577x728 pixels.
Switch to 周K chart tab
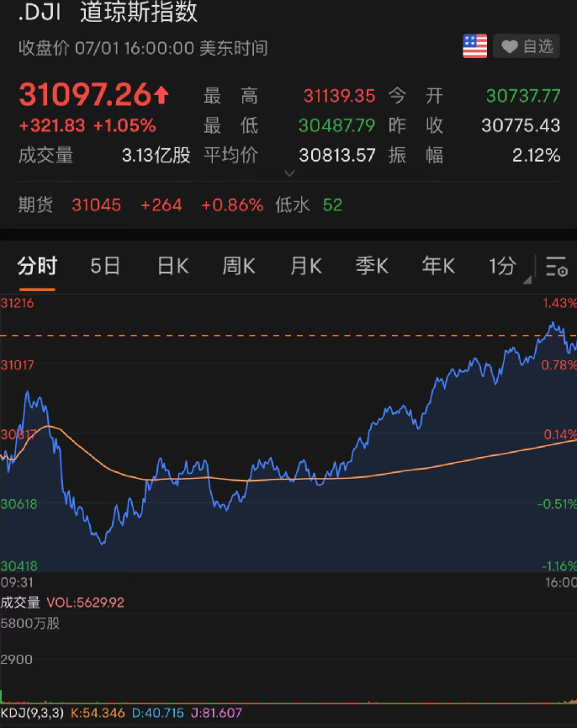click(x=239, y=267)
